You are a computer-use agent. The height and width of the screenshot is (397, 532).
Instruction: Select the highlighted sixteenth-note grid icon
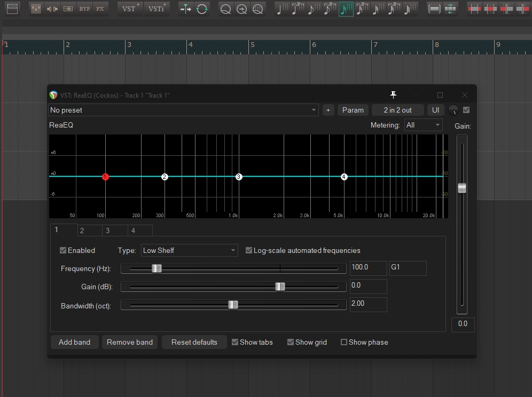coord(346,9)
